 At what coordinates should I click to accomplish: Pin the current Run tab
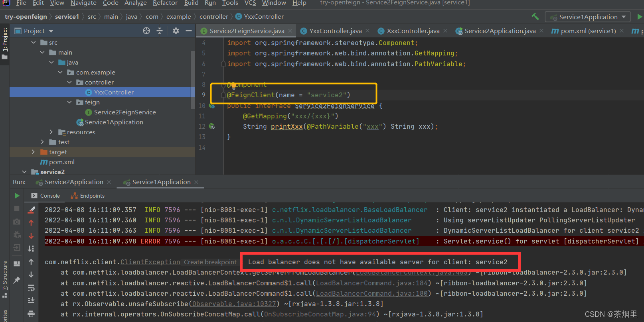pos(17,280)
